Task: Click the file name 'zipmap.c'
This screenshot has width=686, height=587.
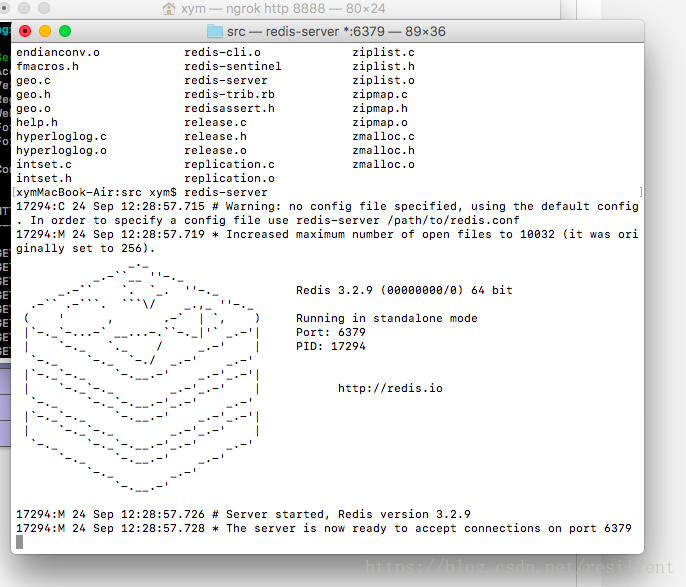Action: pos(380,94)
